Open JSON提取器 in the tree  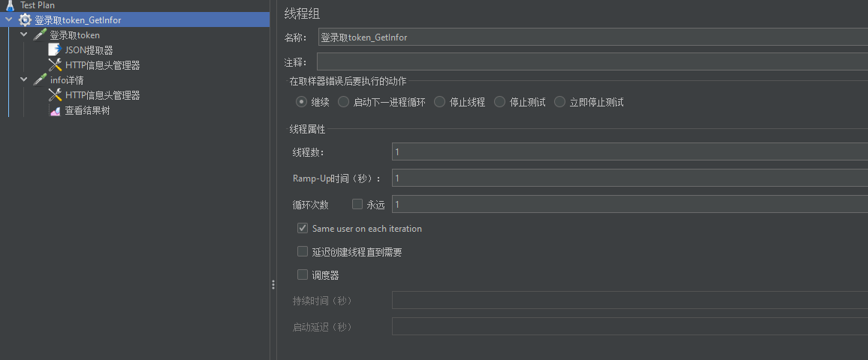[x=89, y=50]
